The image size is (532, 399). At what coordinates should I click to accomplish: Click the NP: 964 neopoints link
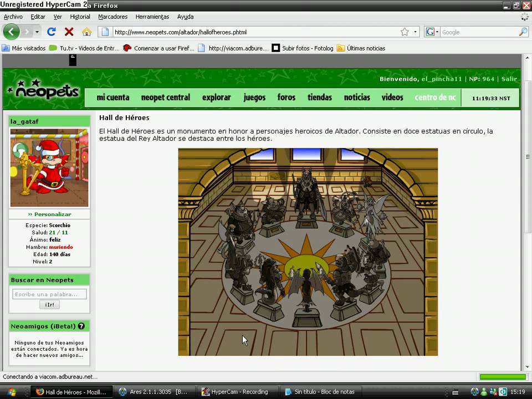click(482, 79)
